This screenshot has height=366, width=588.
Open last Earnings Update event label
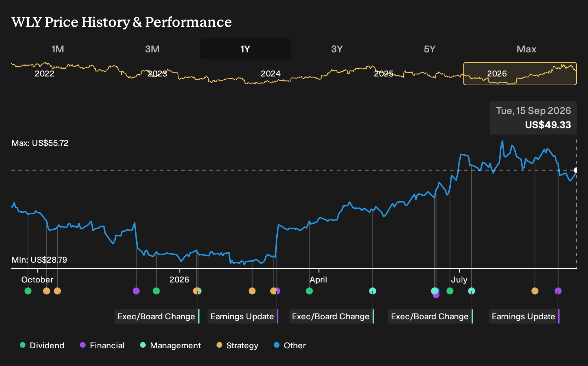(x=524, y=316)
